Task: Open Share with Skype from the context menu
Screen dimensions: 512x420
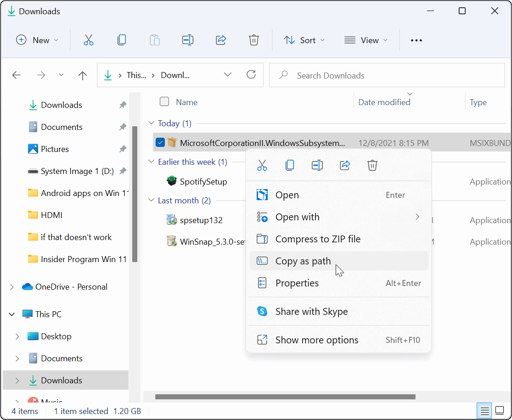Action: pos(310,311)
